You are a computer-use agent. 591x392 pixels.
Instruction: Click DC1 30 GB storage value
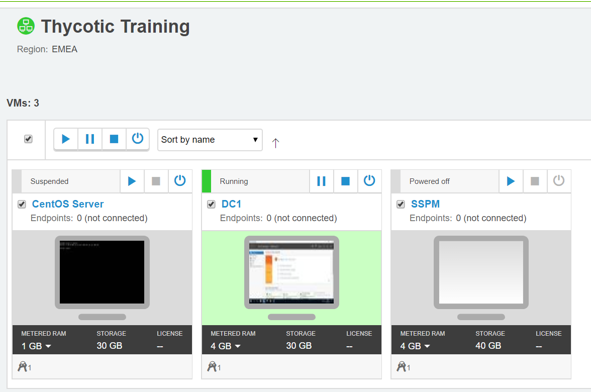pos(299,346)
